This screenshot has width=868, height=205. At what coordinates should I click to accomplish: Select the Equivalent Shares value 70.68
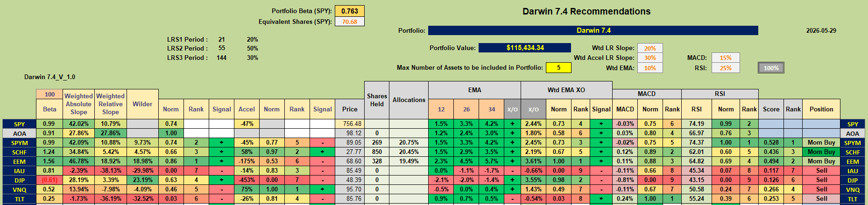(x=350, y=22)
